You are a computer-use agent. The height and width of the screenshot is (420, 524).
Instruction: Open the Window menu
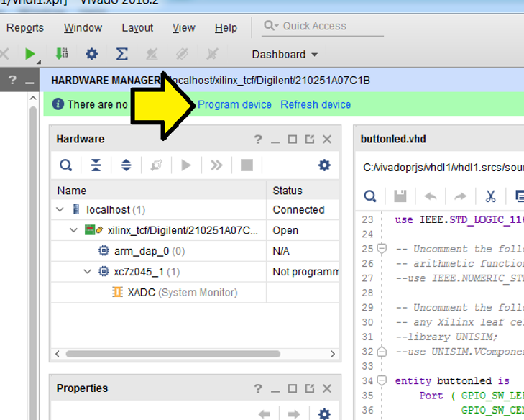(x=83, y=28)
